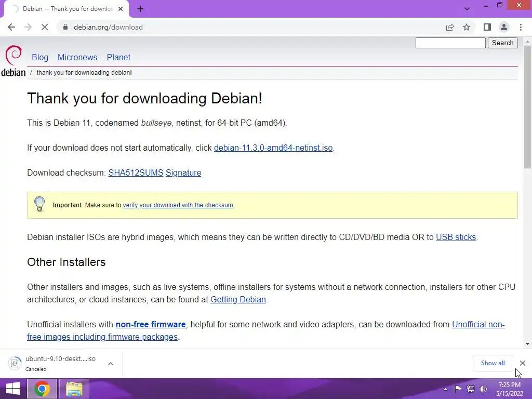Click the volume speaker tray icon
This screenshot has width=532, height=399.
coord(483,389)
